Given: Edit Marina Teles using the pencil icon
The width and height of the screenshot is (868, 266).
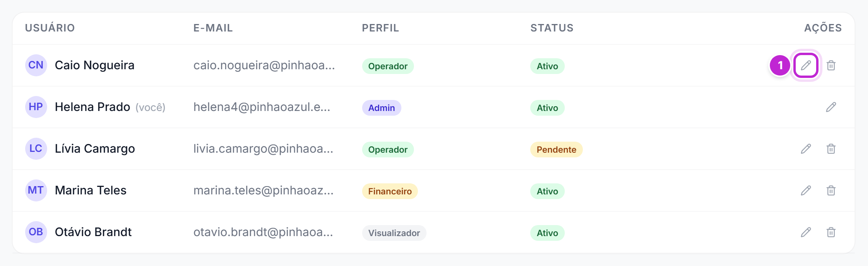Looking at the screenshot, I should pos(806,190).
